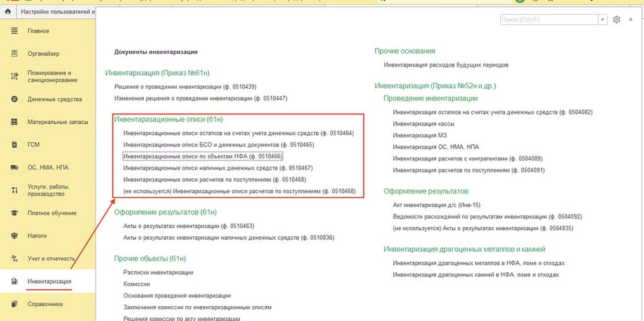Click into the Поиск (Ctrl+F) search field

(x=548, y=20)
